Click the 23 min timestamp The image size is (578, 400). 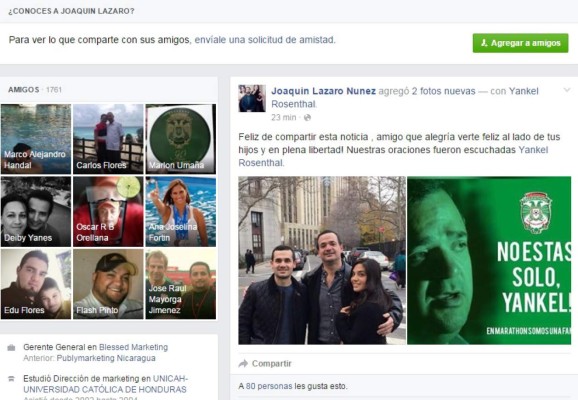(x=283, y=117)
